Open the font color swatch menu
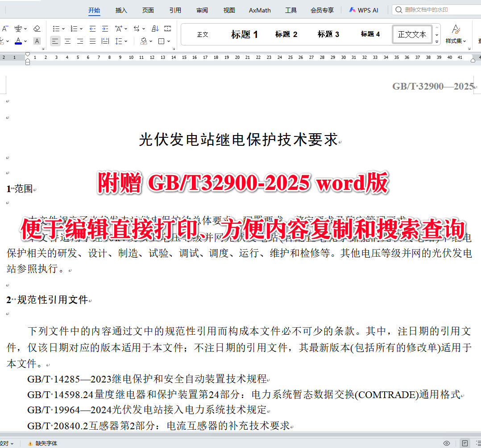Viewport: 481px width, 448px height. (x=25, y=41)
